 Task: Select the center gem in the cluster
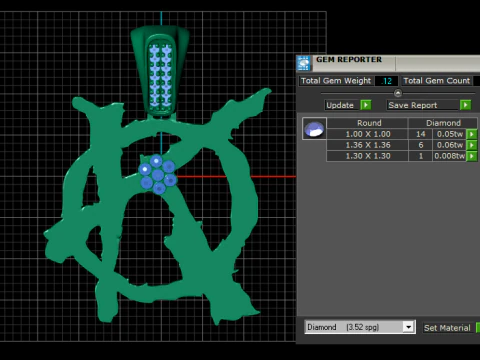pyautogui.click(x=157, y=175)
